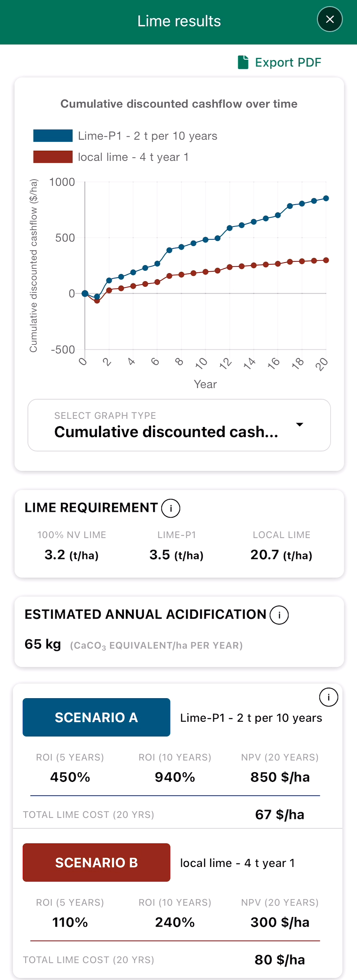Hide local lime - 4 t year 1 series

pos(133,157)
